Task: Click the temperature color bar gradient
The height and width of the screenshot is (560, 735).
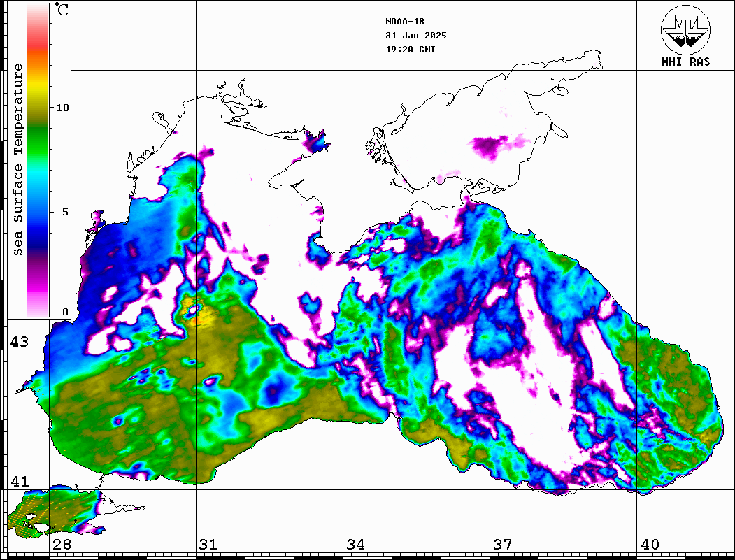Action: pos(38,161)
